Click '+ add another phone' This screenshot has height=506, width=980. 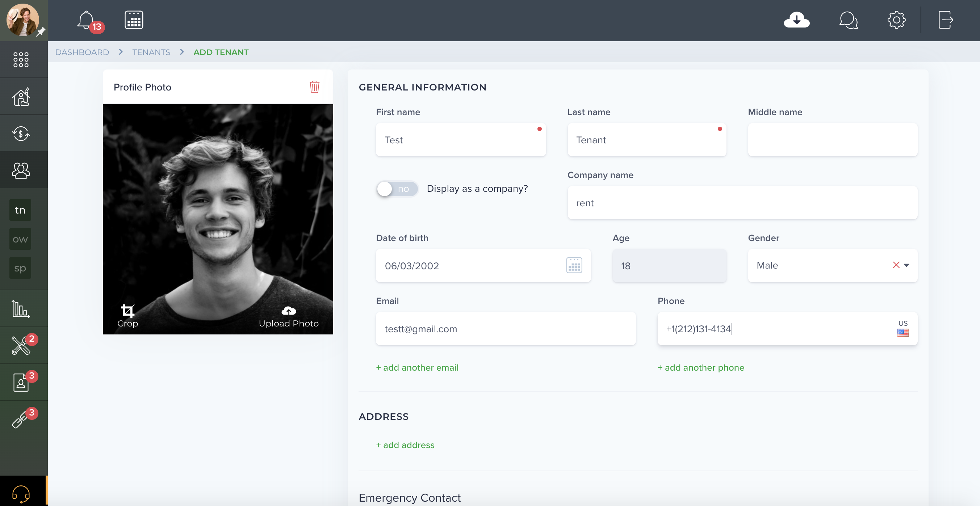pyautogui.click(x=701, y=367)
